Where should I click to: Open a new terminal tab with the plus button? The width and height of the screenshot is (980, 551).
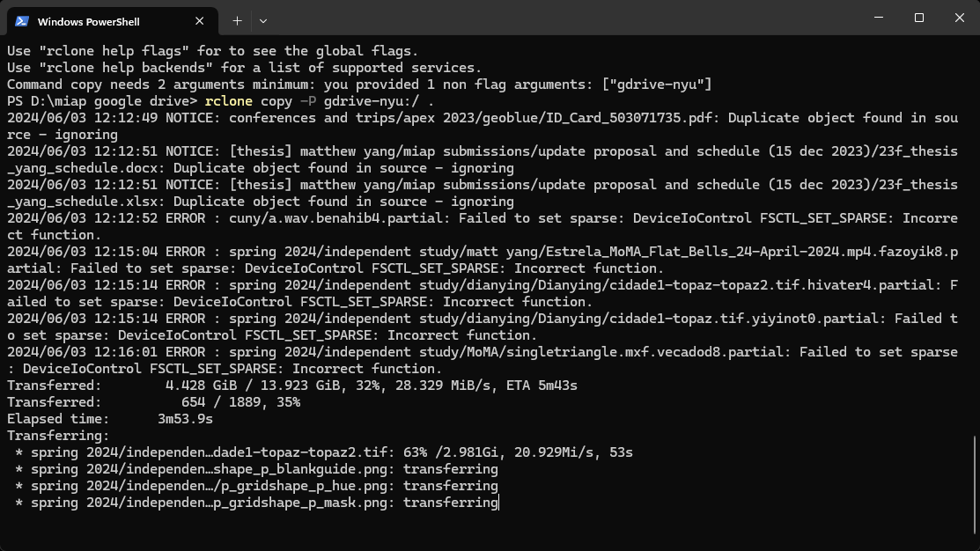(236, 20)
